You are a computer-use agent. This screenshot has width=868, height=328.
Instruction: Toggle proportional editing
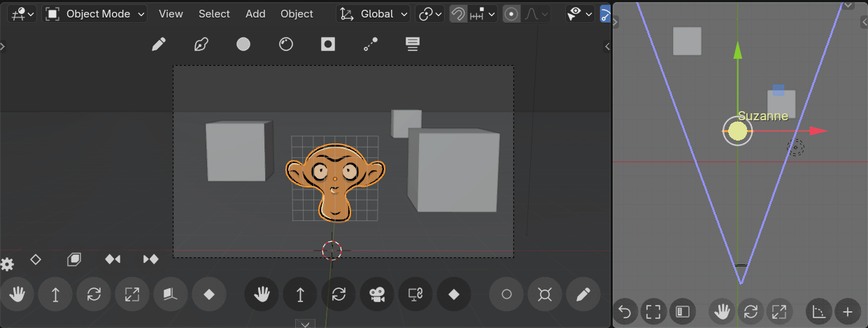tap(512, 13)
